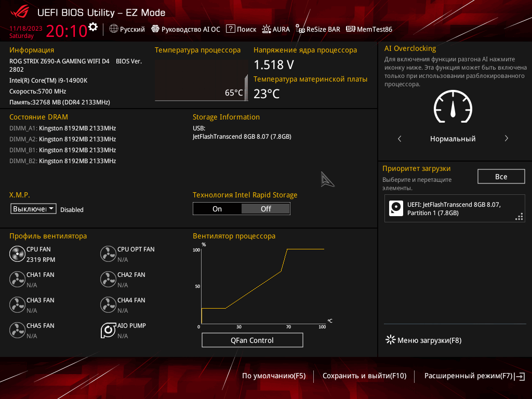Click the Все boot priority button
Image resolution: width=532 pixels, height=399 pixels.
pyautogui.click(x=501, y=177)
